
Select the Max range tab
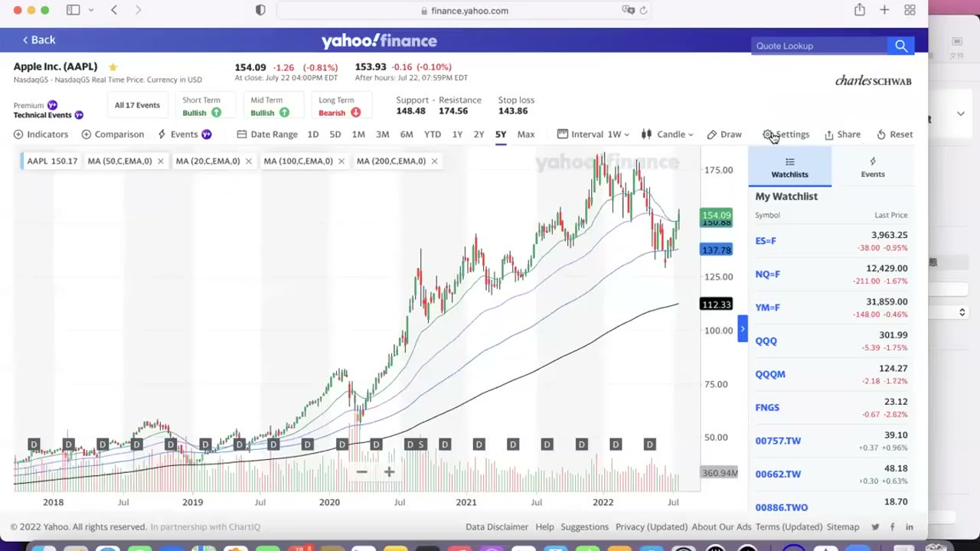[x=526, y=134]
